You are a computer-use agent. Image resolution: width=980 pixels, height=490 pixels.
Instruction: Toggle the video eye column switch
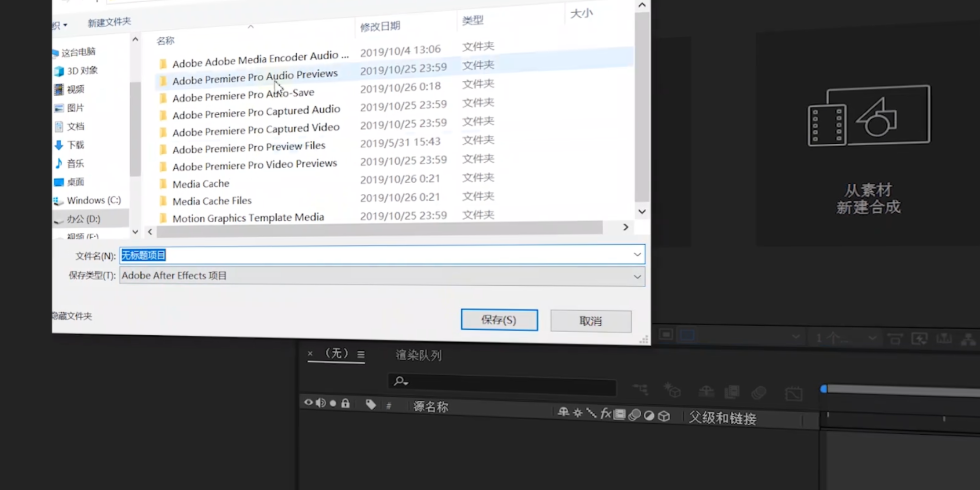tap(308, 402)
